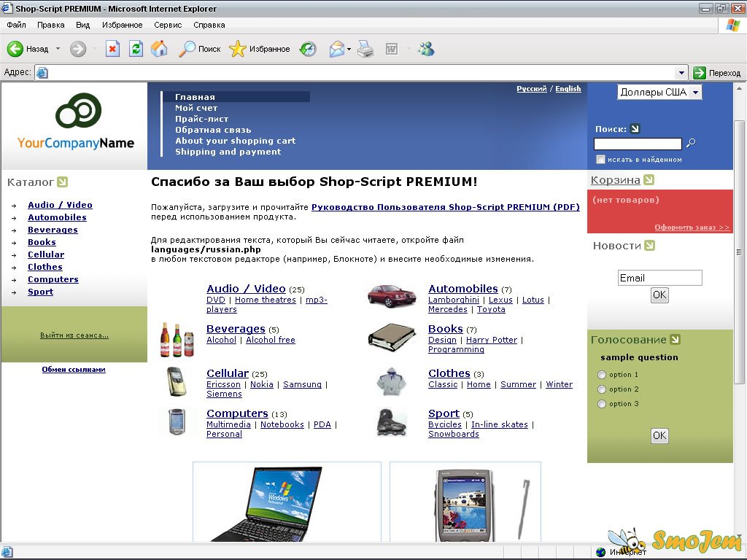Click the in-line skate Sport image
747x560 pixels.
click(x=391, y=422)
